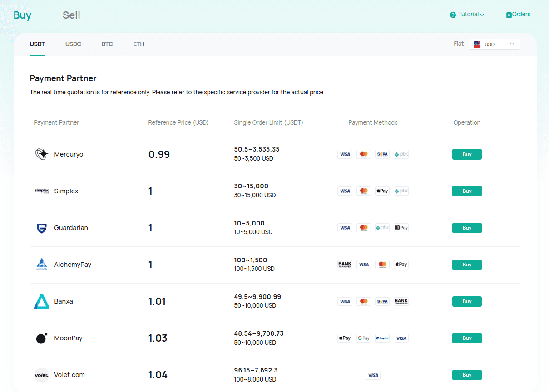
Task: Click the Volet.com logo icon
Action: click(42, 375)
